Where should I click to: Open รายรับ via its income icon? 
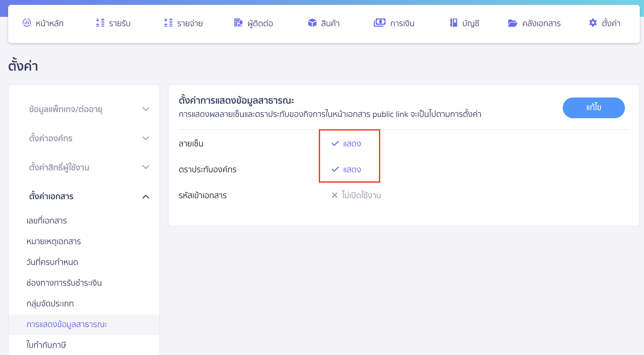[100, 23]
